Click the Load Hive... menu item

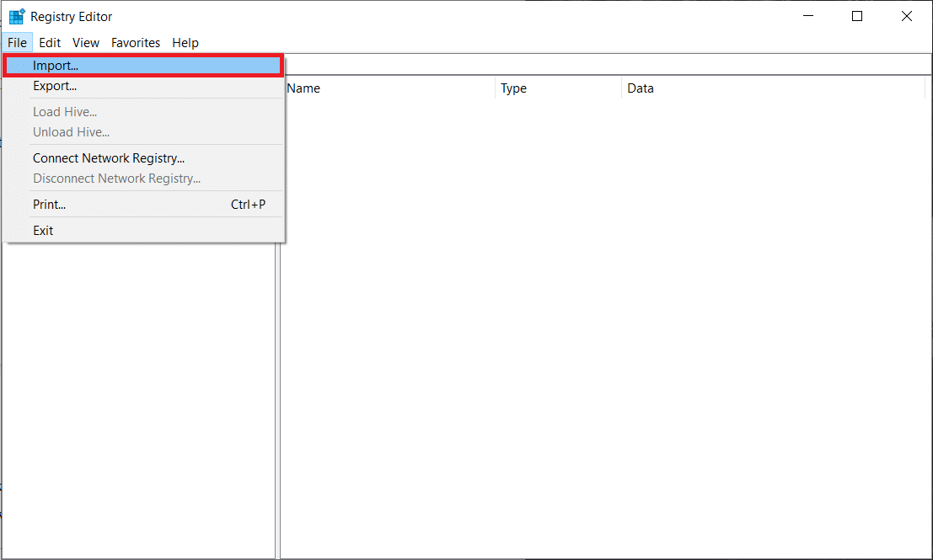[65, 112]
